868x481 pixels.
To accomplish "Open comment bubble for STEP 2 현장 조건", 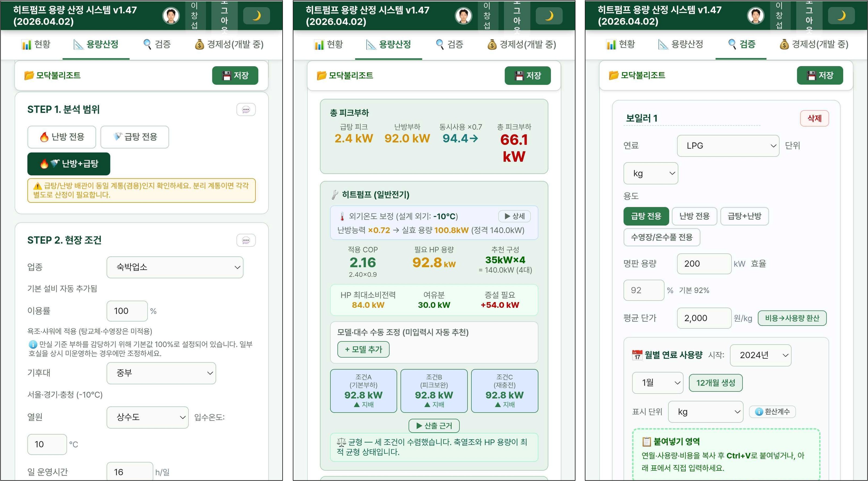I will [246, 240].
